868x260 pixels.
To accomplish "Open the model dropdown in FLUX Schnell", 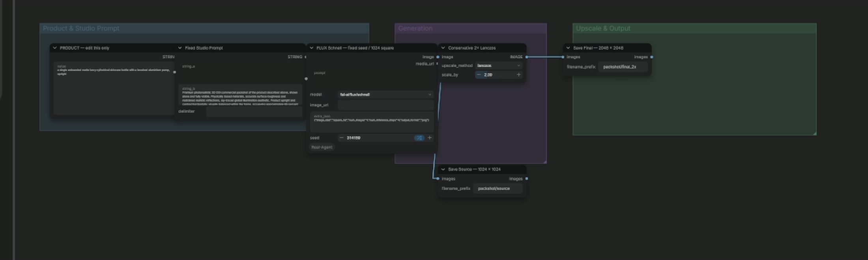I will tap(385, 95).
